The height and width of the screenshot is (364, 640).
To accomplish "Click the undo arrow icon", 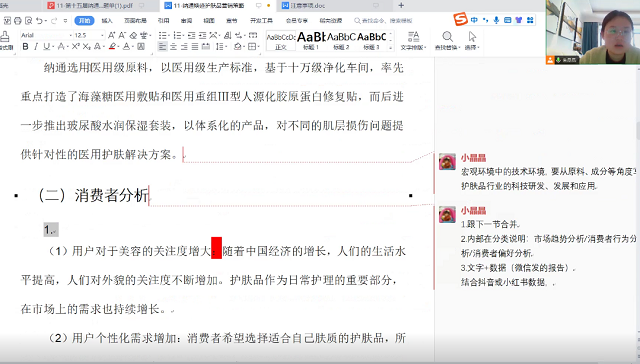I will [39, 20].
